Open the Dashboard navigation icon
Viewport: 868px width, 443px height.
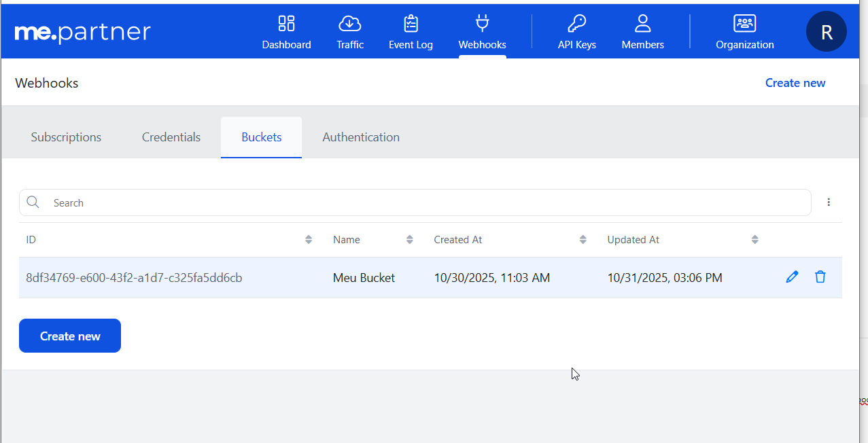pyautogui.click(x=286, y=24)
